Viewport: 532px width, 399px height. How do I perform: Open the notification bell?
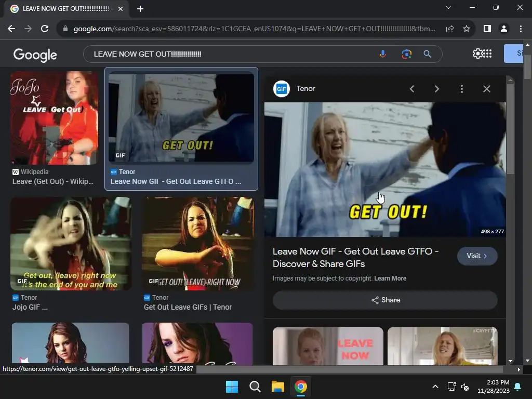coord(518,387)
